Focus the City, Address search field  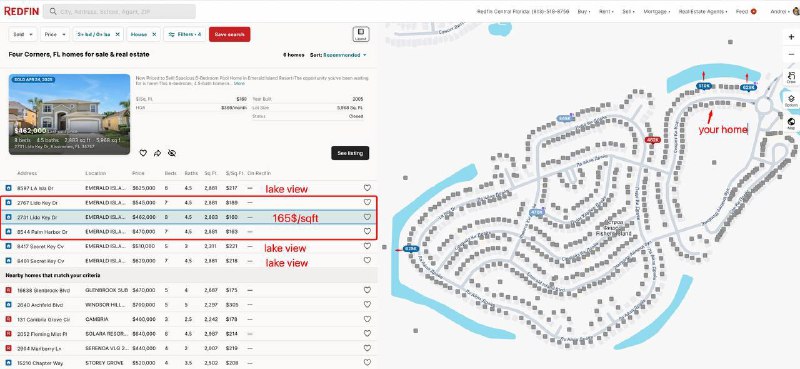pyautogui.click(x=119, y=11)
